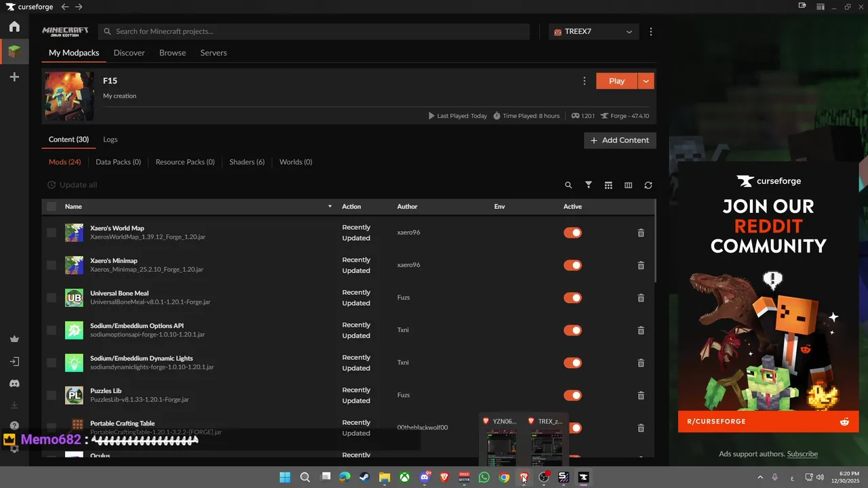
Task: Click the R/CURSEFORGE banner button
Action: [768, 422]
